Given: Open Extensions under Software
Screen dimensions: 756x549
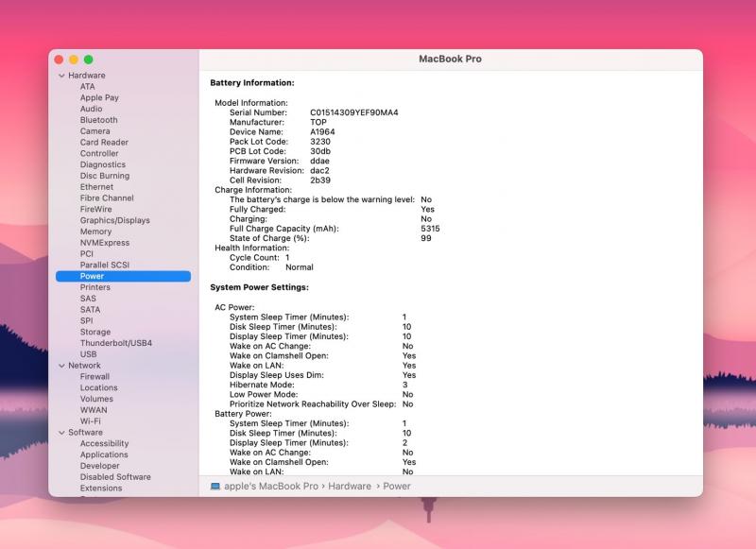Looking at the screenshot, I should [101, 488].
